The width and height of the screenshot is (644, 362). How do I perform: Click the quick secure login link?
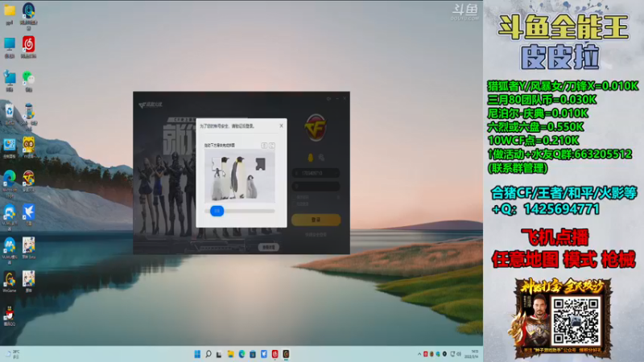pos(316,235)
